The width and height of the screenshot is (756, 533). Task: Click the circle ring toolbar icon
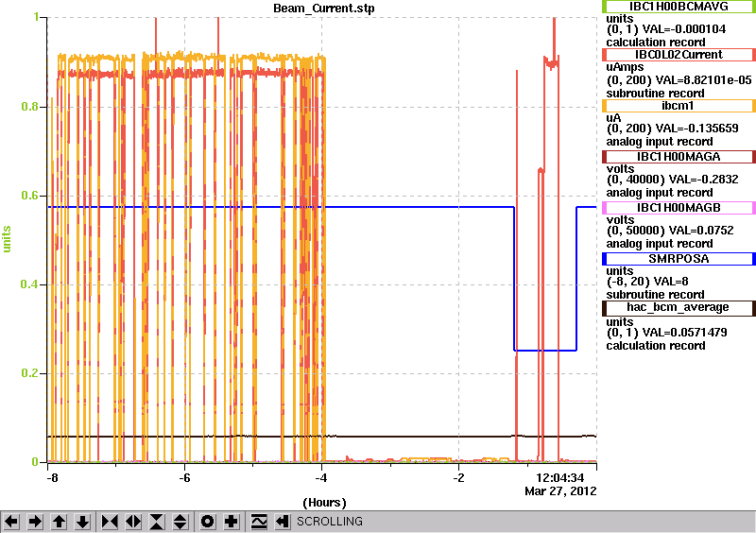coord(208,522)
